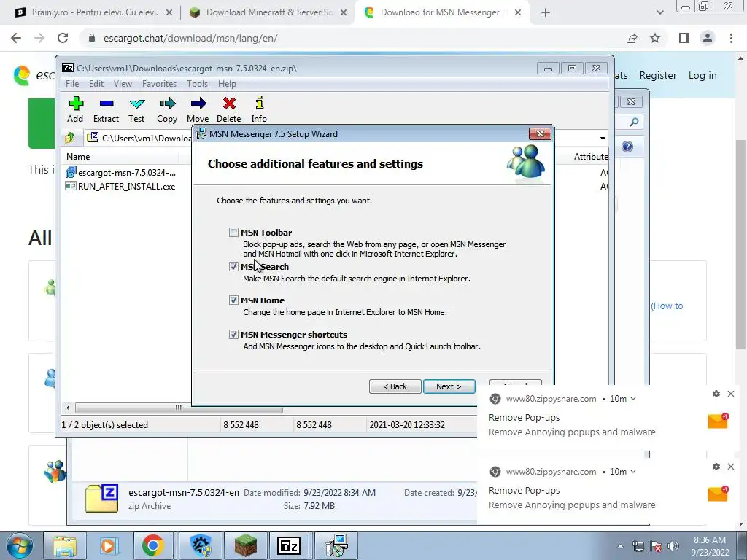
Task: Run Test on the archive in 7-Zip
Action: 136,109
